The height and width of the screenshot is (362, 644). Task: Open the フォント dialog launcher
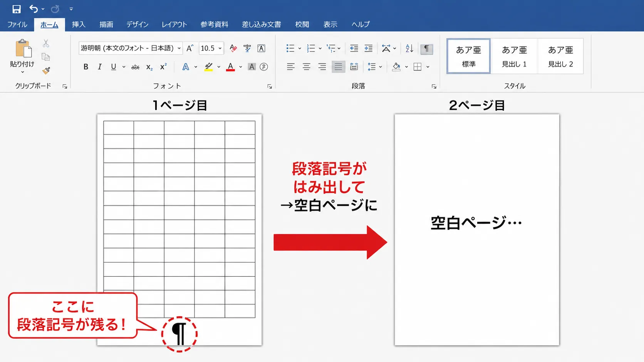pos(270,87)
